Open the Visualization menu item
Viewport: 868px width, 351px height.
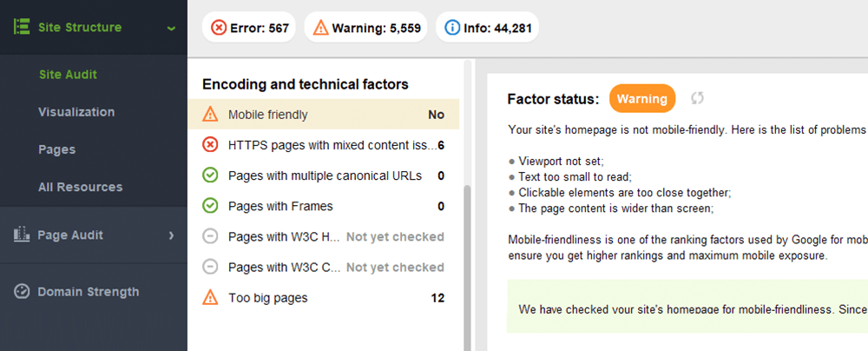[76, 112]
